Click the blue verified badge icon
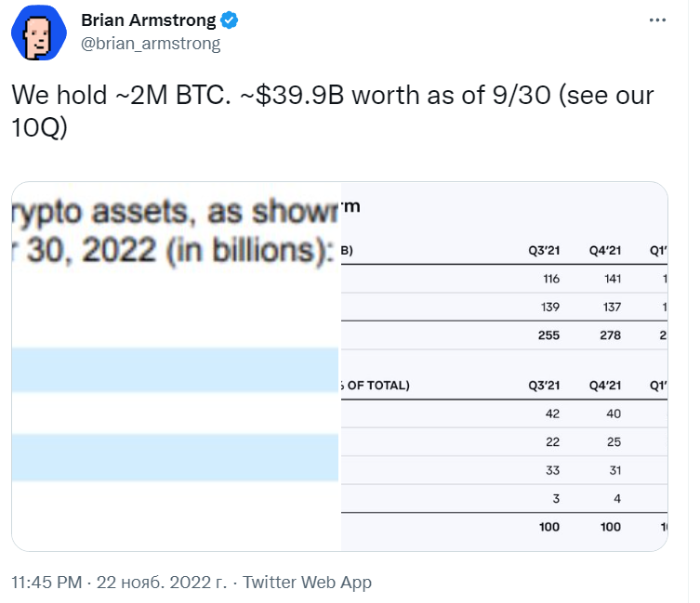The height and width of the screenshot is (603, 700). click(230, 20)
